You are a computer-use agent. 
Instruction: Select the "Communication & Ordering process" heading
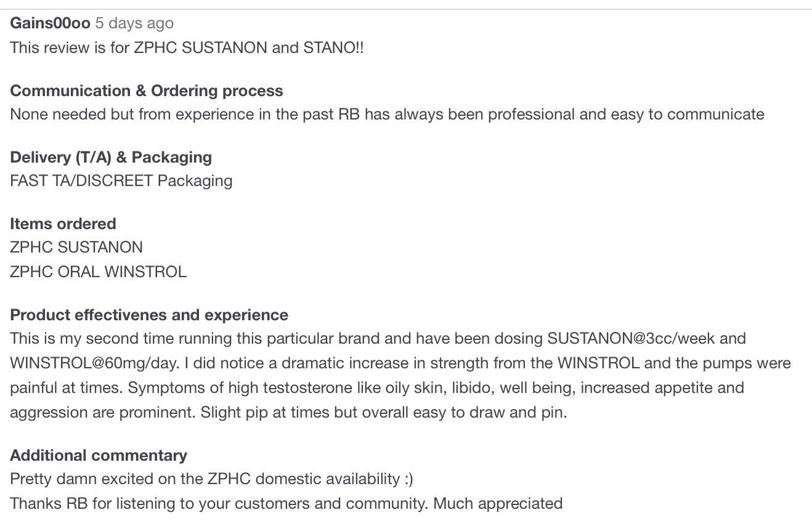pyautogui.click(x=147, y=91)
